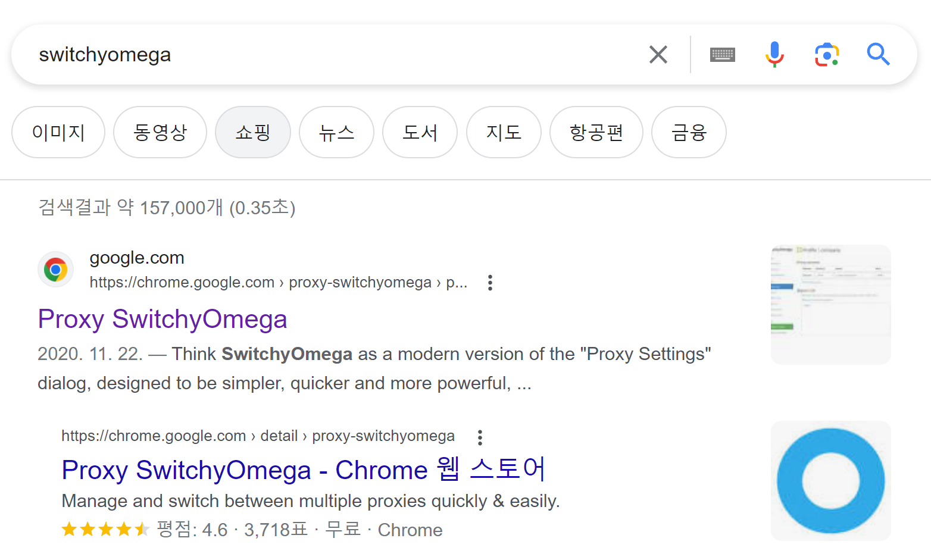Open the on-screen keyboard input tool
This screenshot has width=931, height=560.
click(x=723, y=55)
